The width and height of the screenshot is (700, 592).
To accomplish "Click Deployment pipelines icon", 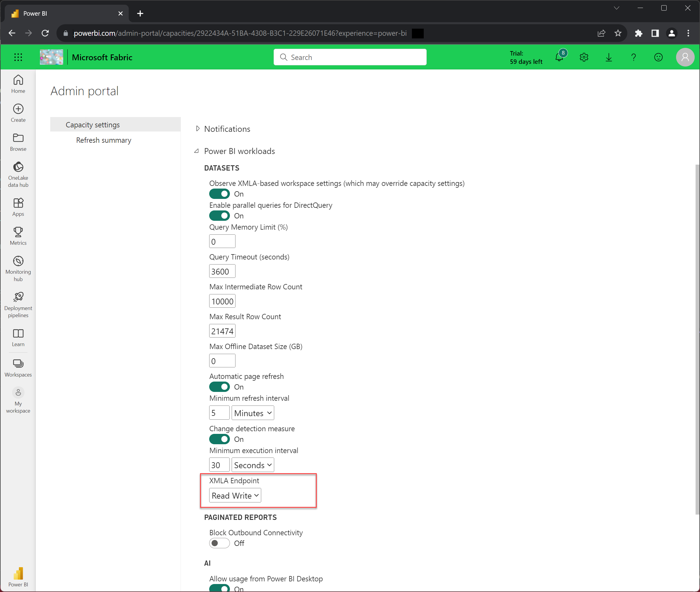I will pyautogui.click(x=18, y=297).
